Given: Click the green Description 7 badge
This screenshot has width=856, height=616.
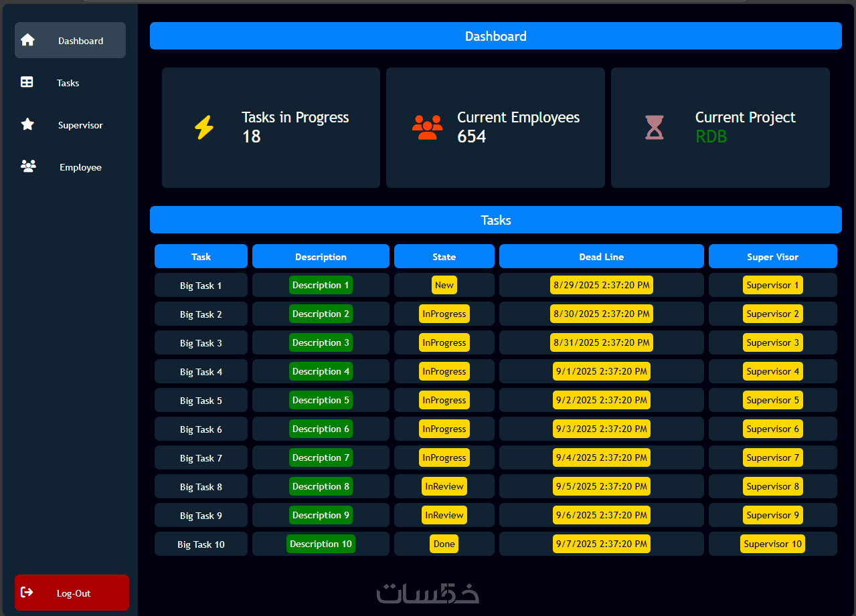Looking at the screenshot, I should point(321,457).
